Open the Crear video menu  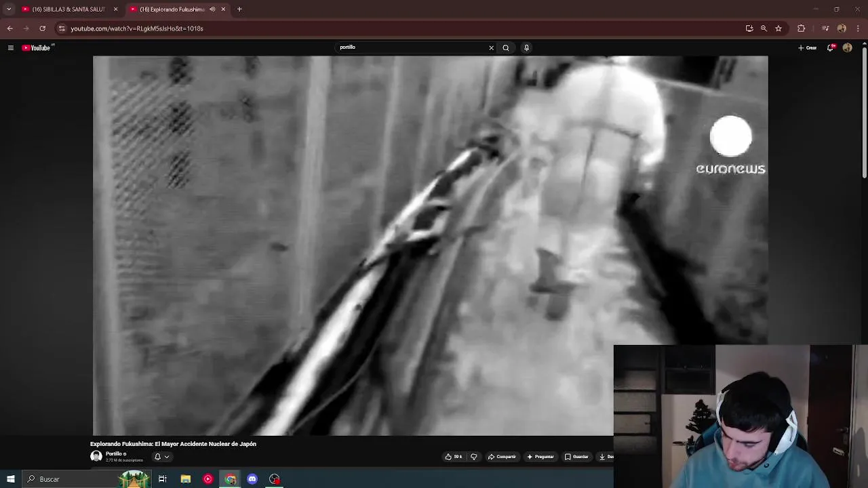point(807,47)
